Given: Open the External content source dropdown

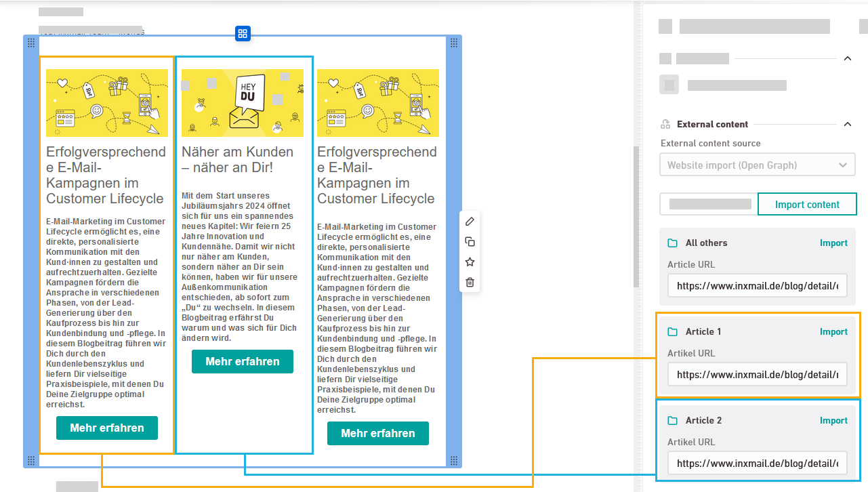Looking at the screenshot, I should pyautogui.click(x=757, y=165).
